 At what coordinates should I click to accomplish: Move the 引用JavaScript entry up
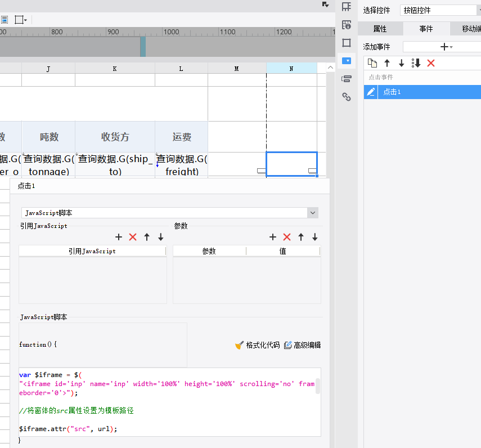(x=147, y=237)
